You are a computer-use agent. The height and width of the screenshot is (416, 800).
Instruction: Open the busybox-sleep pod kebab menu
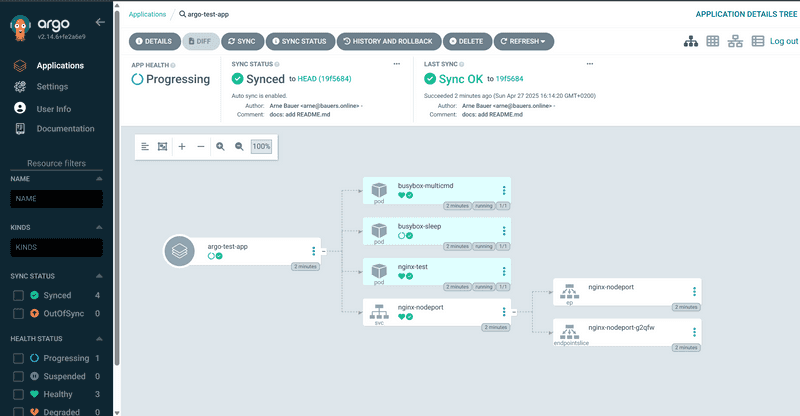click(504, 231)
